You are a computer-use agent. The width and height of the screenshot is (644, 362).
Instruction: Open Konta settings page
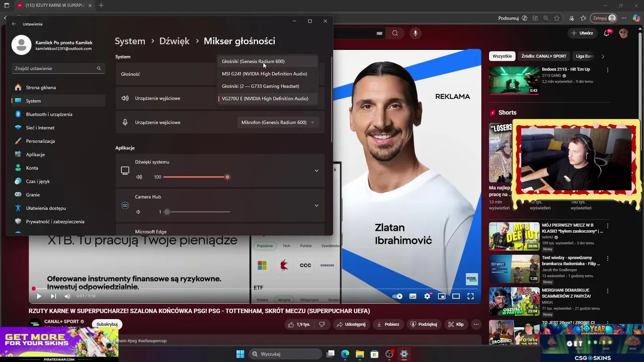(x=58, y=168)
